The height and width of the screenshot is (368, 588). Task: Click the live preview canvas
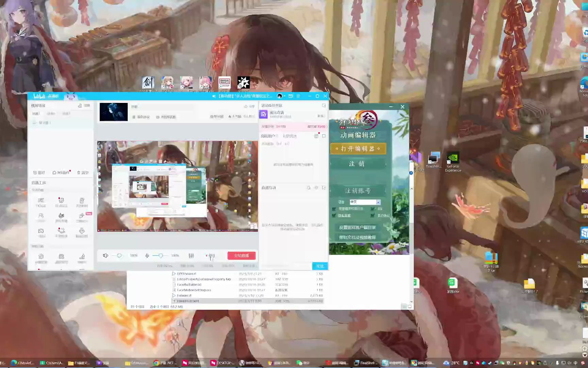pyautogui.click(x=177, y=186)
